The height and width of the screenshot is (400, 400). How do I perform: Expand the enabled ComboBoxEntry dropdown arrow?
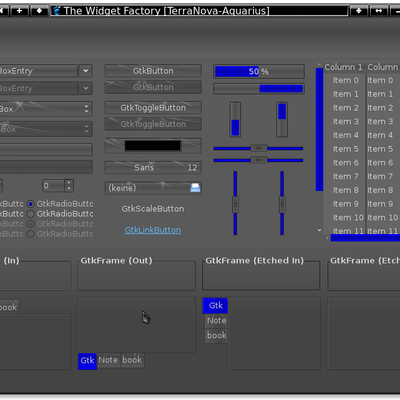click(x=86, y=71)
